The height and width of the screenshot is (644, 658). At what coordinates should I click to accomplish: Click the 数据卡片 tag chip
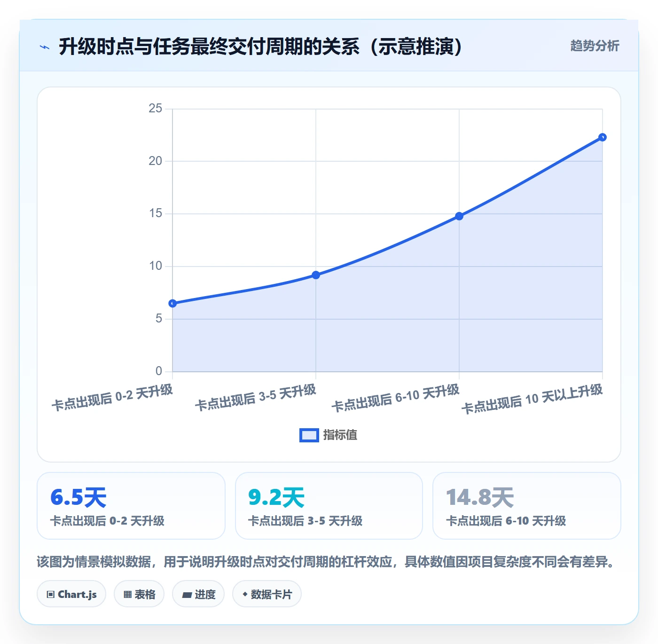267,594
